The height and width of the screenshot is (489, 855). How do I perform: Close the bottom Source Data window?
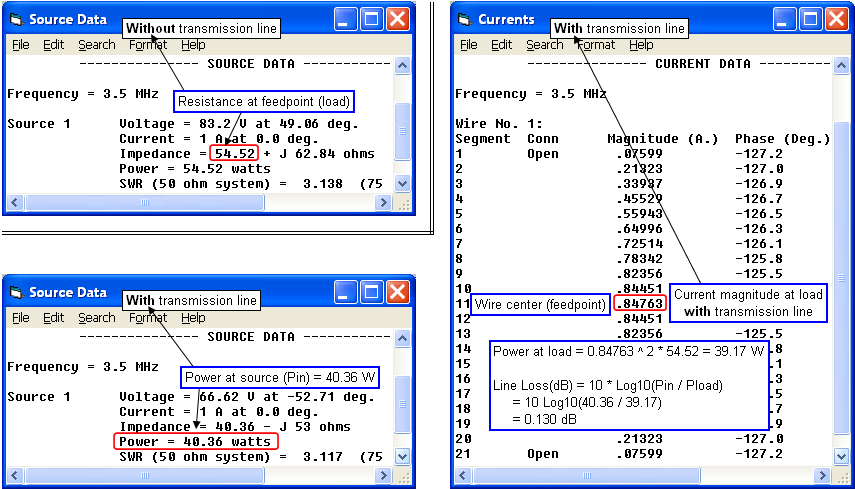tap(398, 292)
